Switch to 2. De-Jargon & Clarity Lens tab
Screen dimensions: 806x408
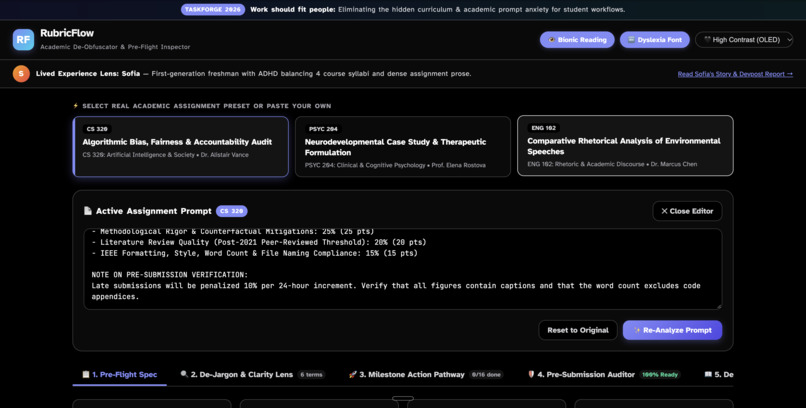[x=253, y=375]
